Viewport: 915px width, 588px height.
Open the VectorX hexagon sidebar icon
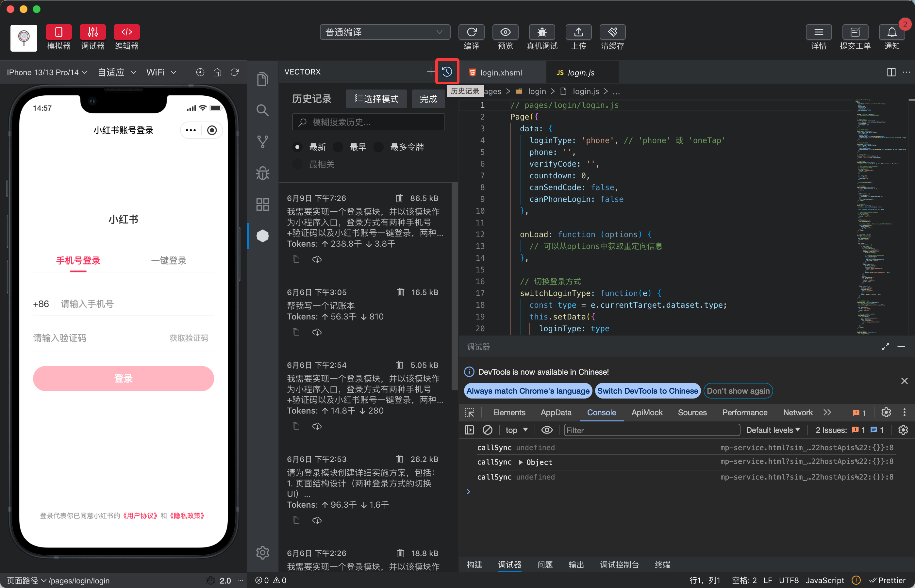pyautogui.click(x=263, y=236)
